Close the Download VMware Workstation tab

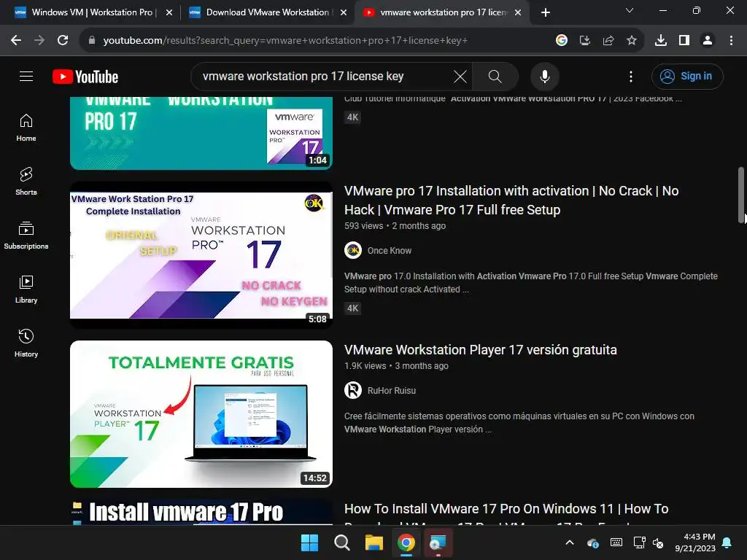(344, 13)
